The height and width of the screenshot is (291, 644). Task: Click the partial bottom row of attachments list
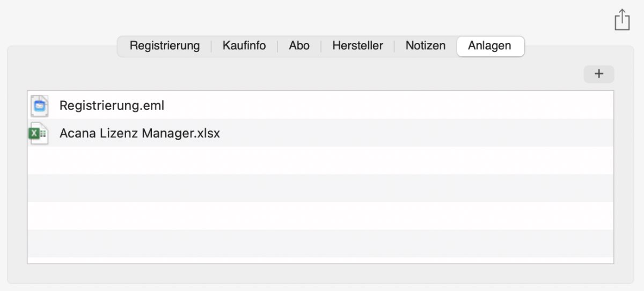click(x=320, y=260)
